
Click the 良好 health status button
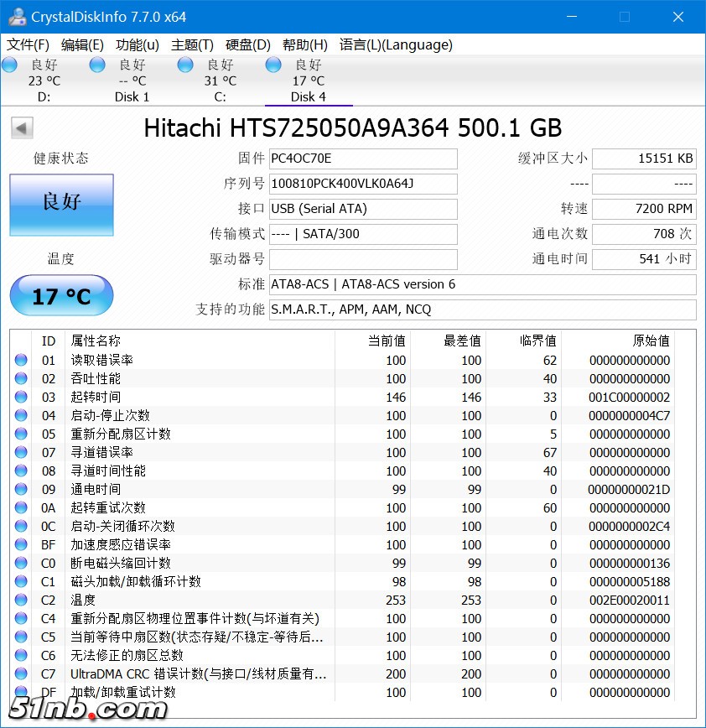60,204
